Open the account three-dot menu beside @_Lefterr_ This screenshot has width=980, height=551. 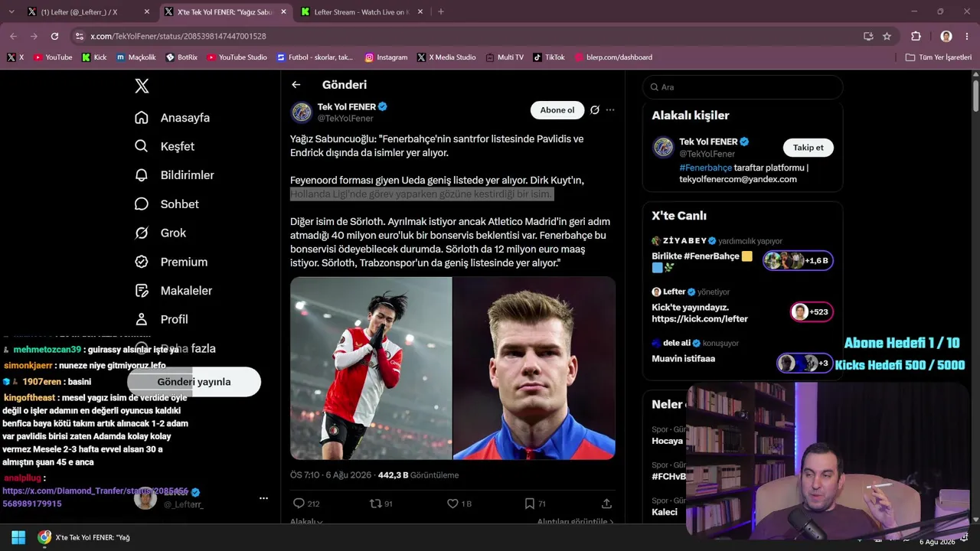click(263, 498)
